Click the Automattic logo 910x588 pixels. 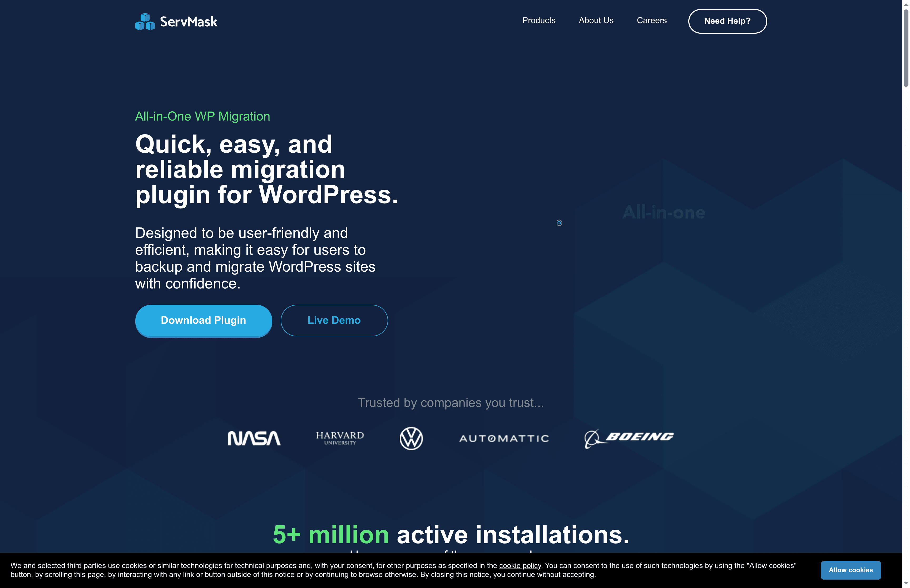click(x=504, y=438)
